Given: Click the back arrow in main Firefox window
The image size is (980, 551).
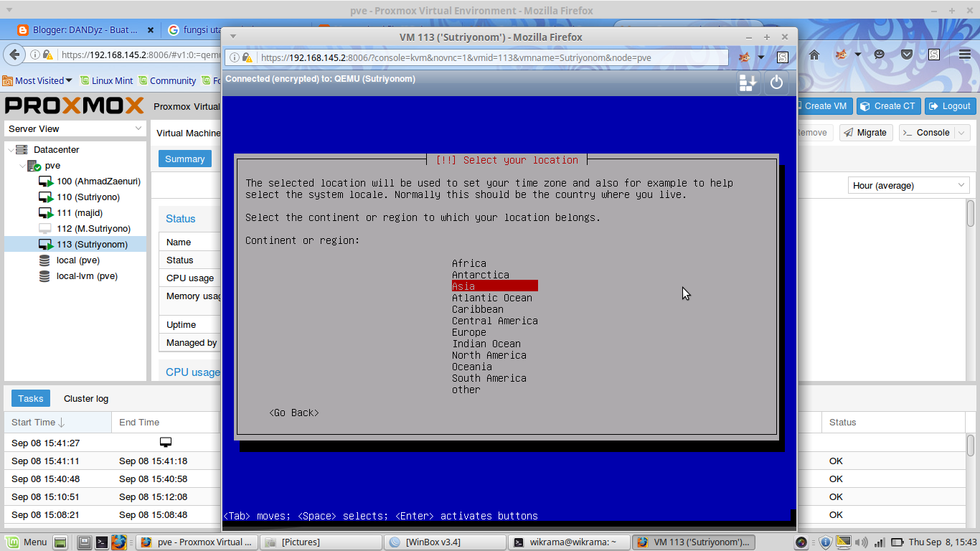Looking at the screenshot, I should (x=13, y=55).
